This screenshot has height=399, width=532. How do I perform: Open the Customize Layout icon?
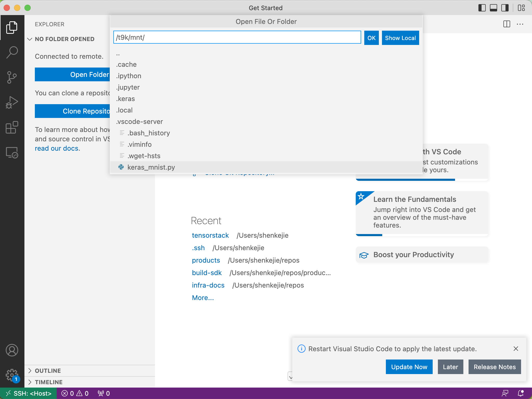pyautogui.click(x=521, y=8)
